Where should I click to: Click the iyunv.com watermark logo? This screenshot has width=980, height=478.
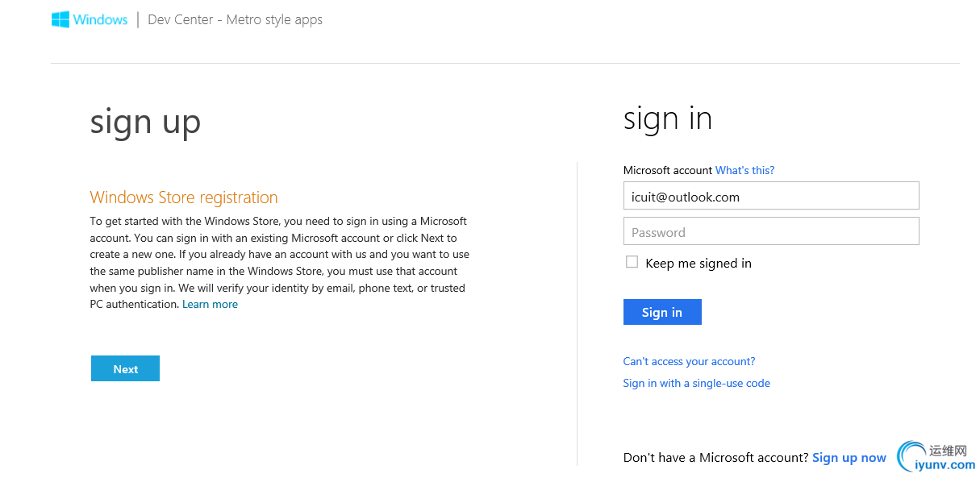pyautogui.click(x=937, y=456)
